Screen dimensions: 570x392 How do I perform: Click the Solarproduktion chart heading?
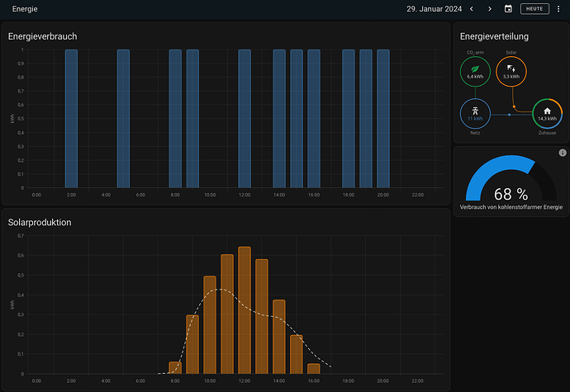coord(39,223)
